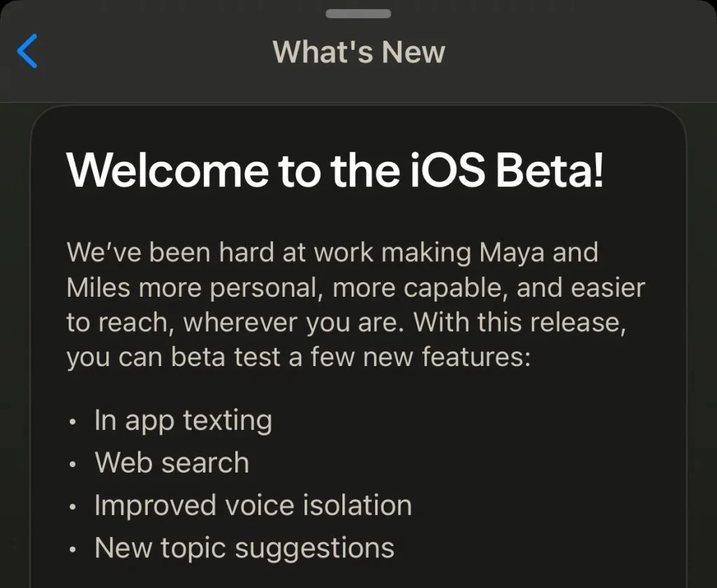Click the What's New header title
The height and width of the screenshot is (588, 717).
358,52
